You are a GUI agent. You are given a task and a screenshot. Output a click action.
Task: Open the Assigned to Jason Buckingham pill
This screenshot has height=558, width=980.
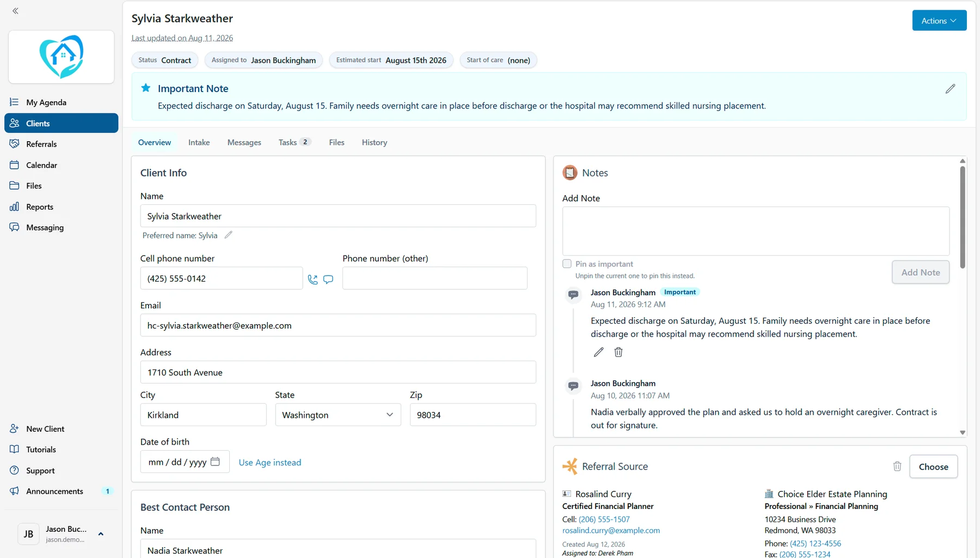pos(264,60)
